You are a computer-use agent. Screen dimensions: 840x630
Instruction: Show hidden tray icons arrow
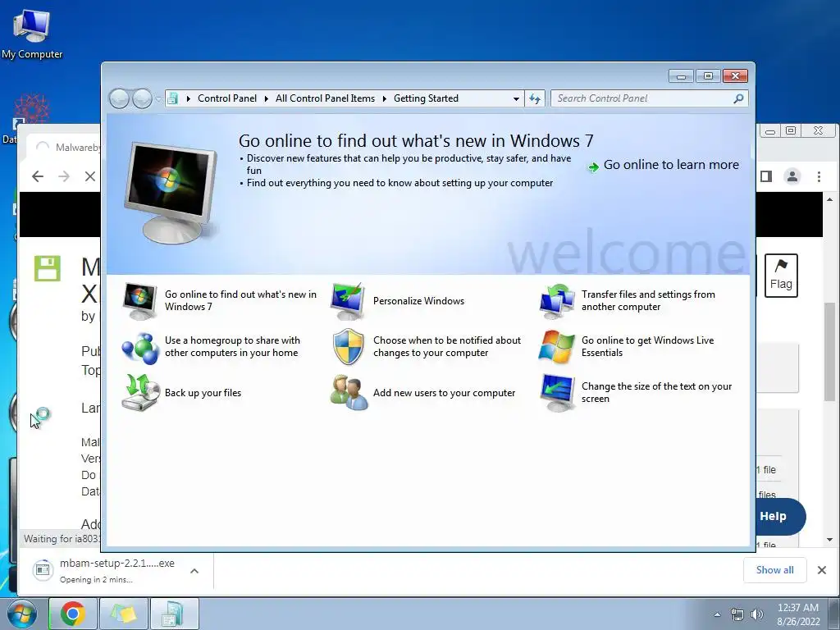[717, 614]
